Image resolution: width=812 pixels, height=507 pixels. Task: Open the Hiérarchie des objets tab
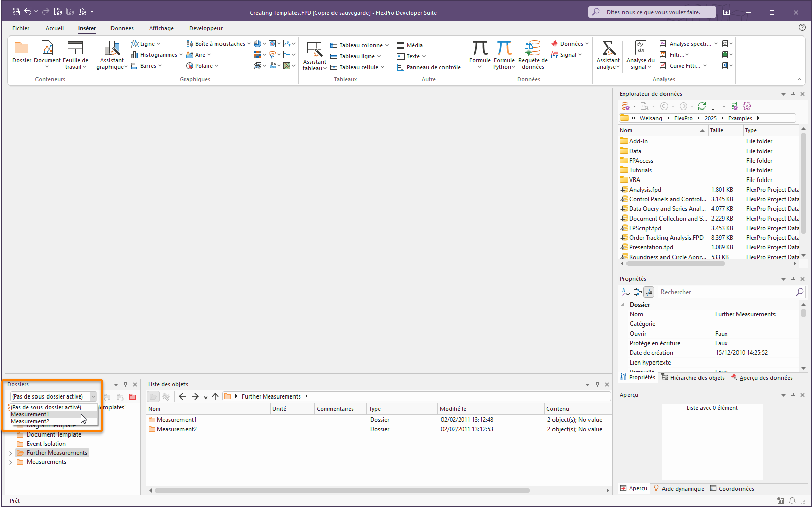click(692, 378)
